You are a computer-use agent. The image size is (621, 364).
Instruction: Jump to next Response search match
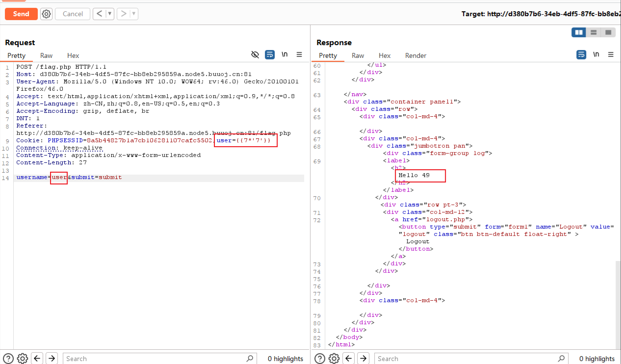[x=363, y=358]
